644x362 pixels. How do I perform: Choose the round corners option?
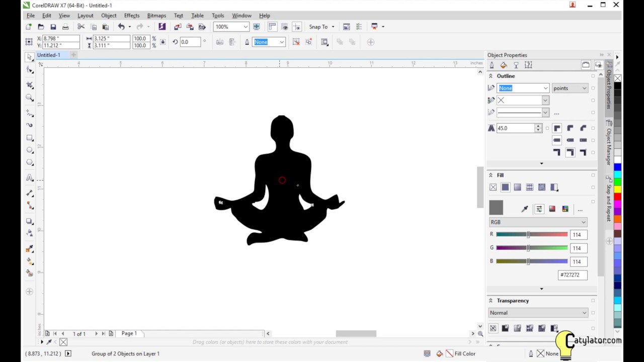[570, 128]
